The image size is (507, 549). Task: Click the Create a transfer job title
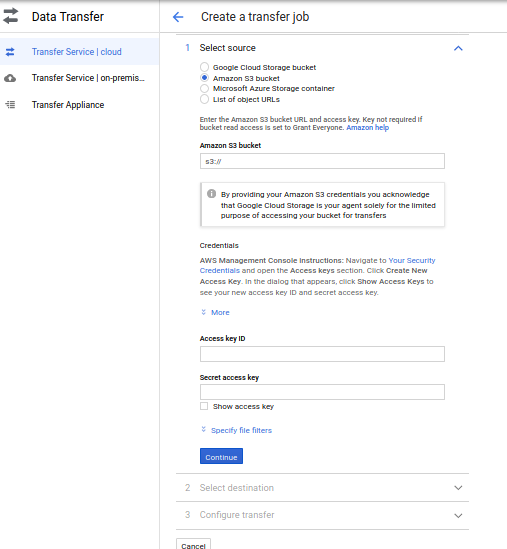point(255,17)
